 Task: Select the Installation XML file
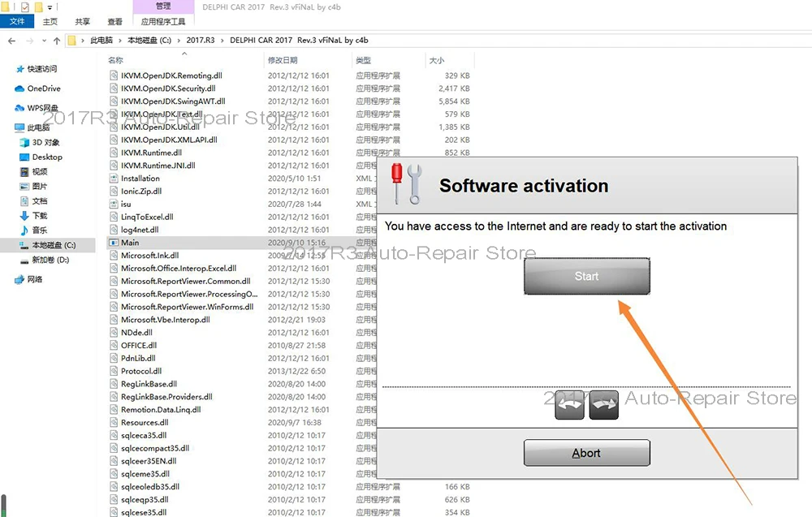140,179
